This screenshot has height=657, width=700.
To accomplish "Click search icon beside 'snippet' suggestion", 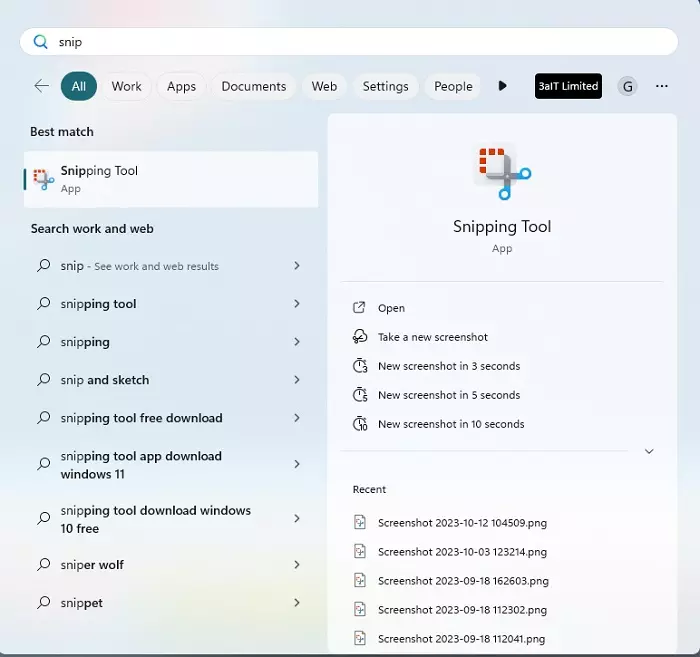I will [x=43, y=602].
